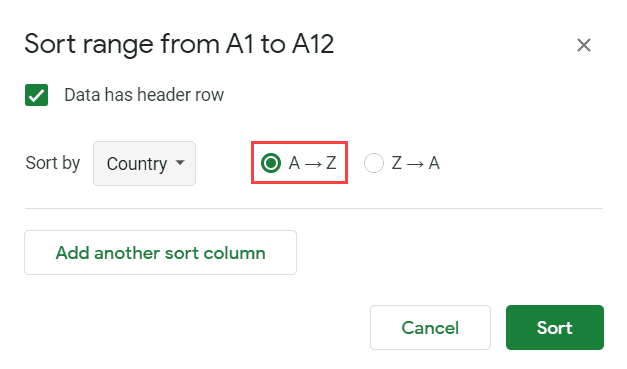Click the empty circle next to Z → A
Viewport: 627px width, 369px height.
point(374,163)
